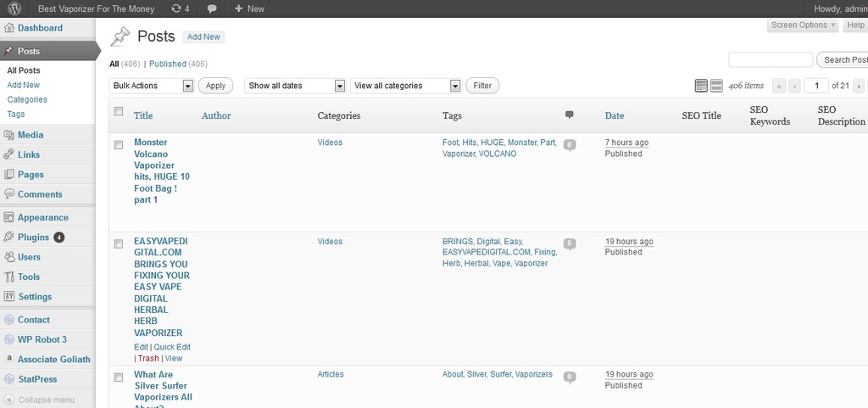Screen dimensions: 868x408
Task: Filter by Videos category on Monster post
Action: pyautogui.click(x=330, y=143)
